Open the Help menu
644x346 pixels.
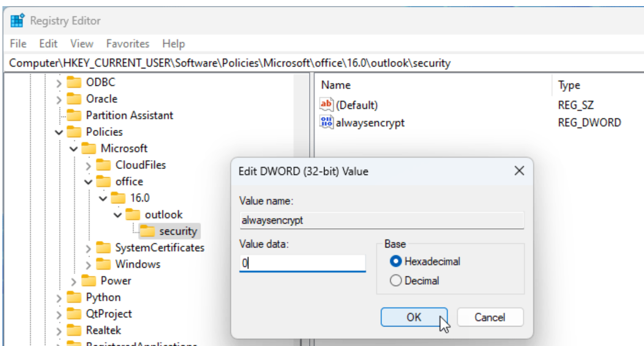(173, 43)
